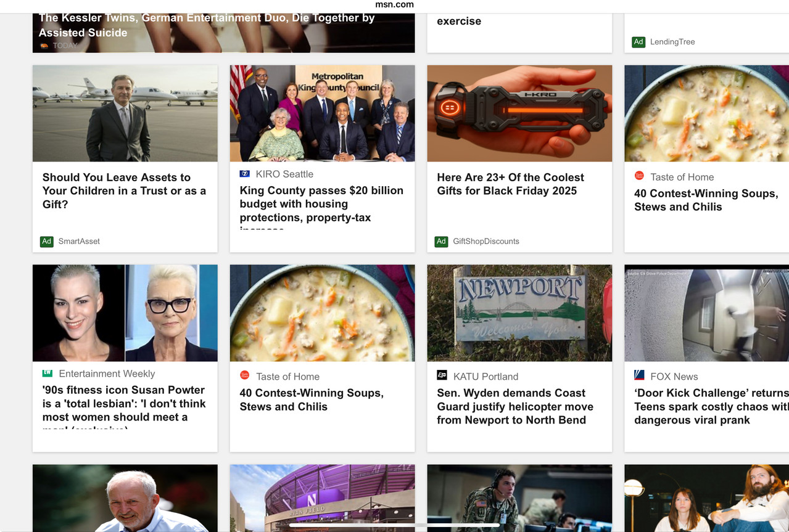Click the KATU Portland source name
The height and width of the screenshot is (532, 789).
coord(485,377)
